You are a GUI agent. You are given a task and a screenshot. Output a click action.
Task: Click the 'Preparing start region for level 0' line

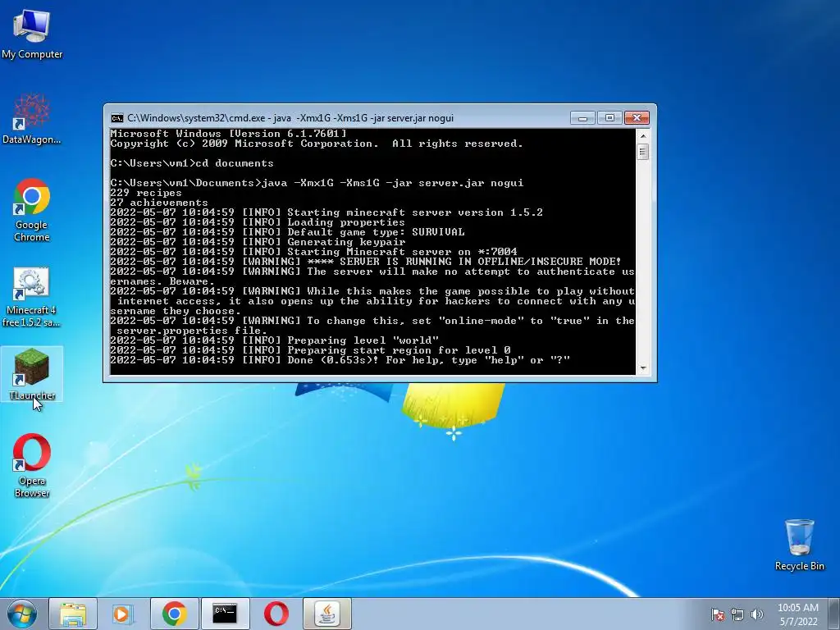coord(310,350)
